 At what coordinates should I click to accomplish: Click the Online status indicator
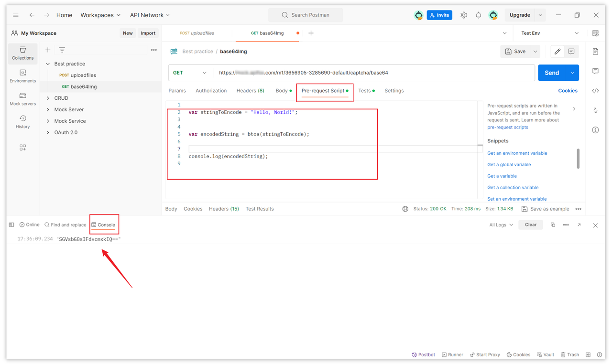(29, 225)
